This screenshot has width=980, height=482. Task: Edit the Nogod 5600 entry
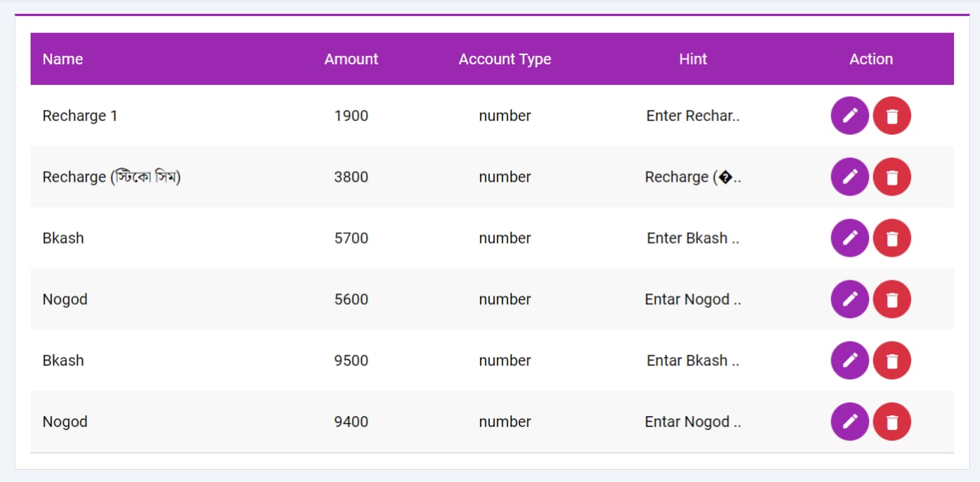point(850,300)
